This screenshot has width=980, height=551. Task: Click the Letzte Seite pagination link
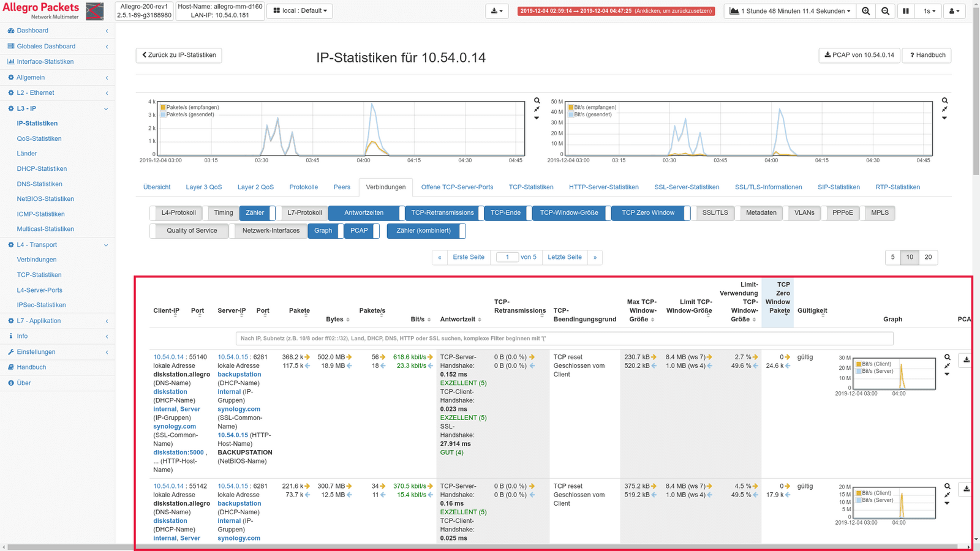pyautogui.click(x=564, y=257)
